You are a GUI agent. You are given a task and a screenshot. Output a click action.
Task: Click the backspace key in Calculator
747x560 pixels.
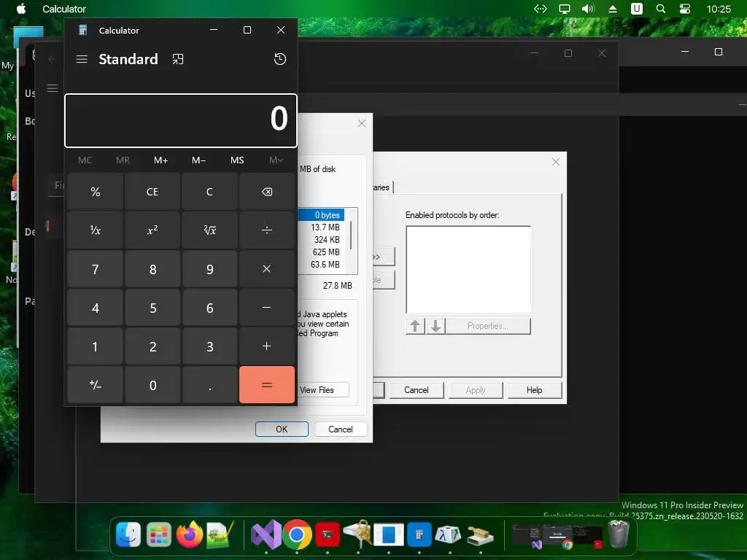(267, 192)
